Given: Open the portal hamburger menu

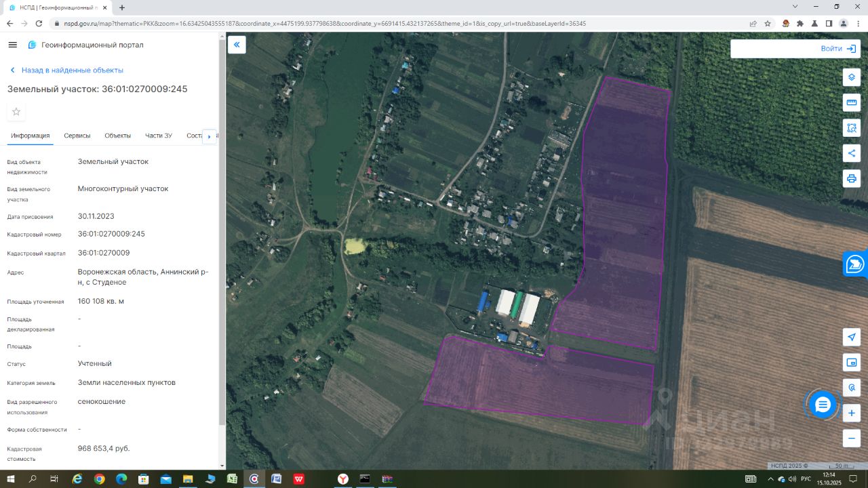Looking at the screenshot, I should (x=12, y=45).
